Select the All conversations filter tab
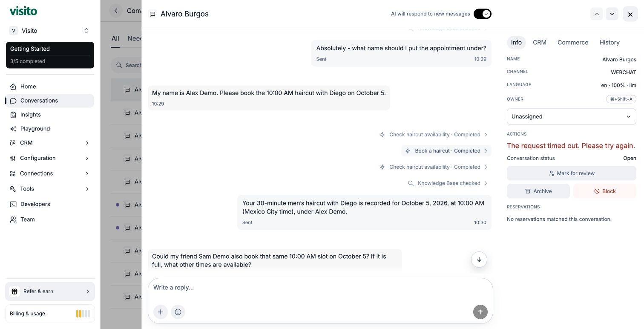The image size is (644, 329). coord(115,38)
